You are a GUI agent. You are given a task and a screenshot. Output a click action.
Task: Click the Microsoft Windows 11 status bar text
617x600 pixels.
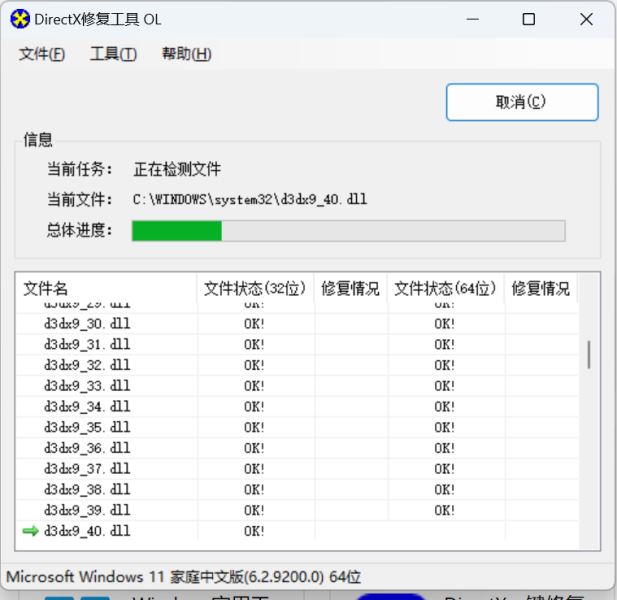coord(184,577)
